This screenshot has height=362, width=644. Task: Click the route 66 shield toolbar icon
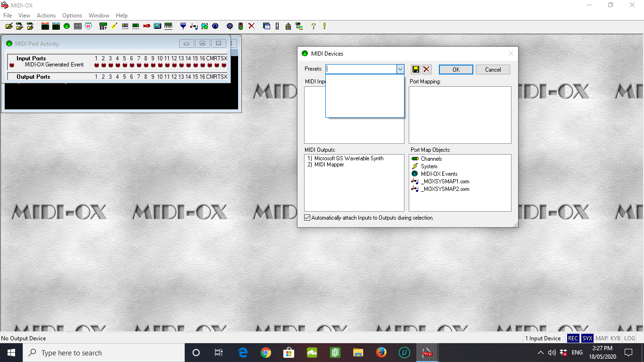point(89,26)
